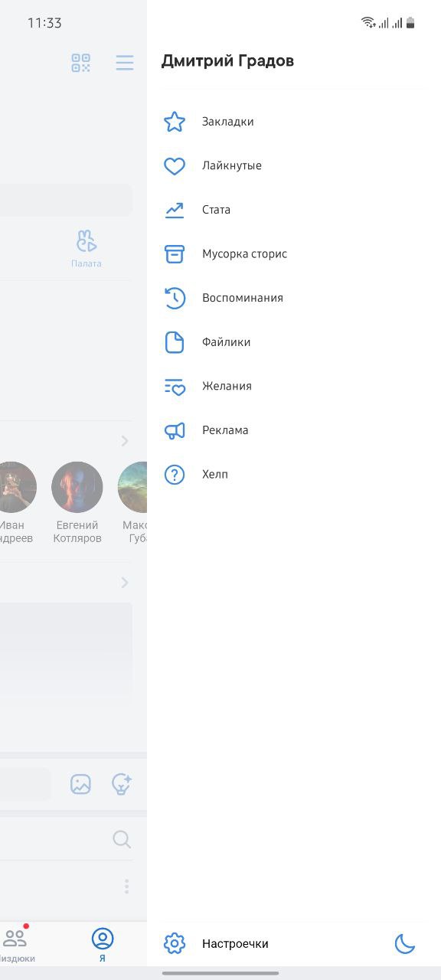Tap the post composer input field
Image resolution: width=441 pixels, height=980 pixels.
click(x=25, y=785)
